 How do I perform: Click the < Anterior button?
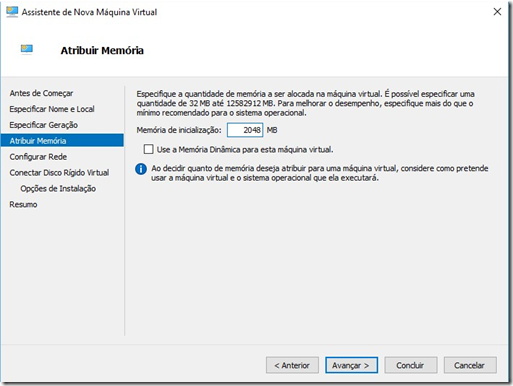coord(292,365)
